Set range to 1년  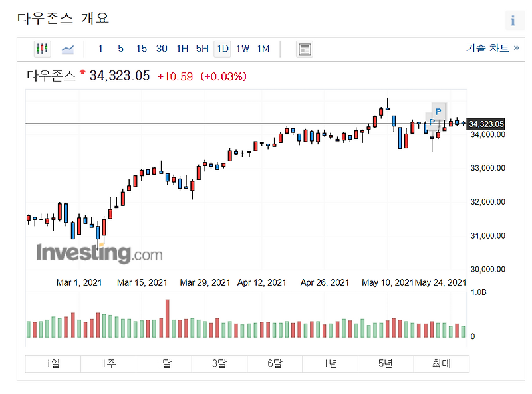(330, 364)
